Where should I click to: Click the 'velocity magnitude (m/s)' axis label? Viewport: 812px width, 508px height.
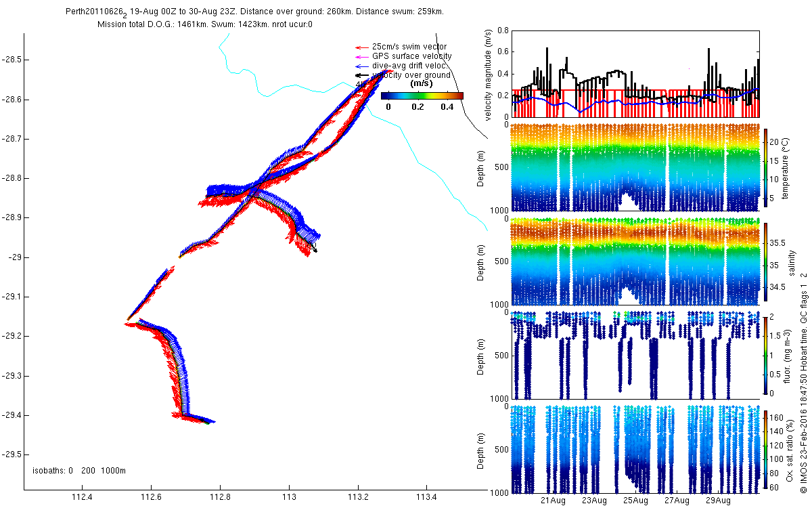(x=489, y=75)
